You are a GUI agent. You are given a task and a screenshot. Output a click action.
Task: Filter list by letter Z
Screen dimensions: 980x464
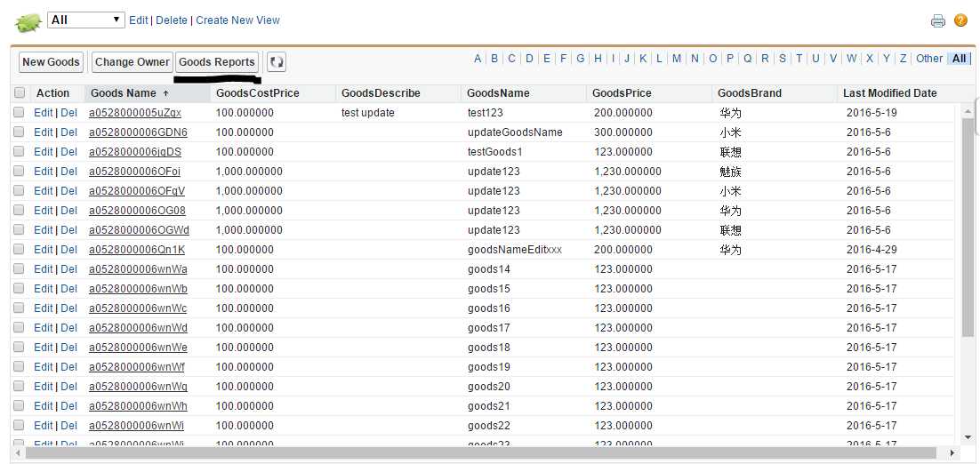904,59
